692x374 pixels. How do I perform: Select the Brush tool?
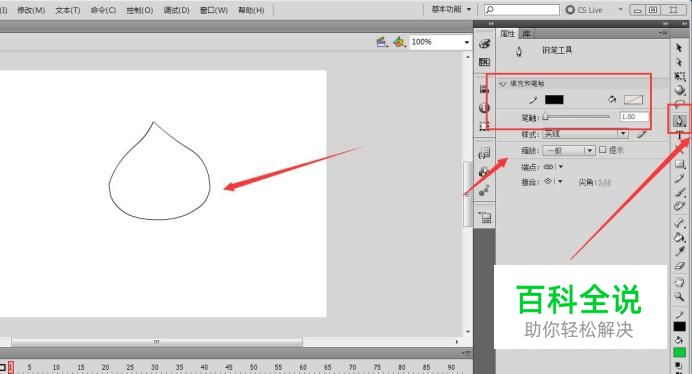click(x=680, y=192)
